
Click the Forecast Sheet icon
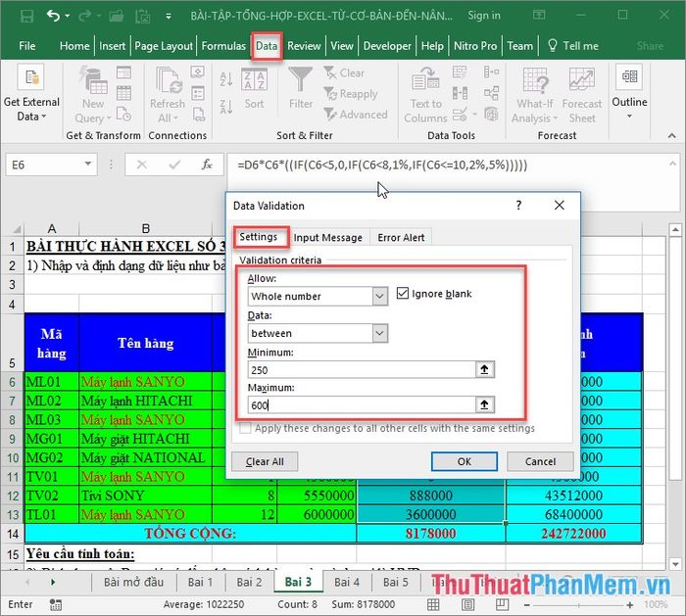(x=582, y=93)
